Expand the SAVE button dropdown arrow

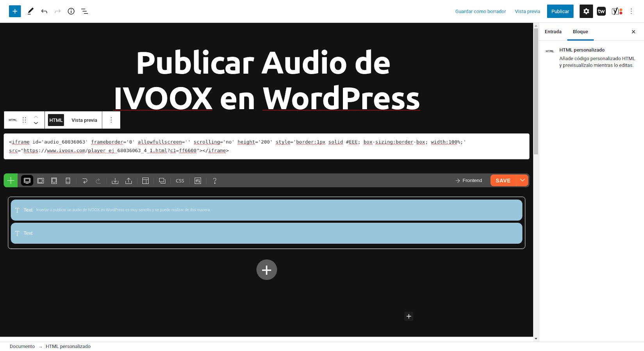[522, 180]
